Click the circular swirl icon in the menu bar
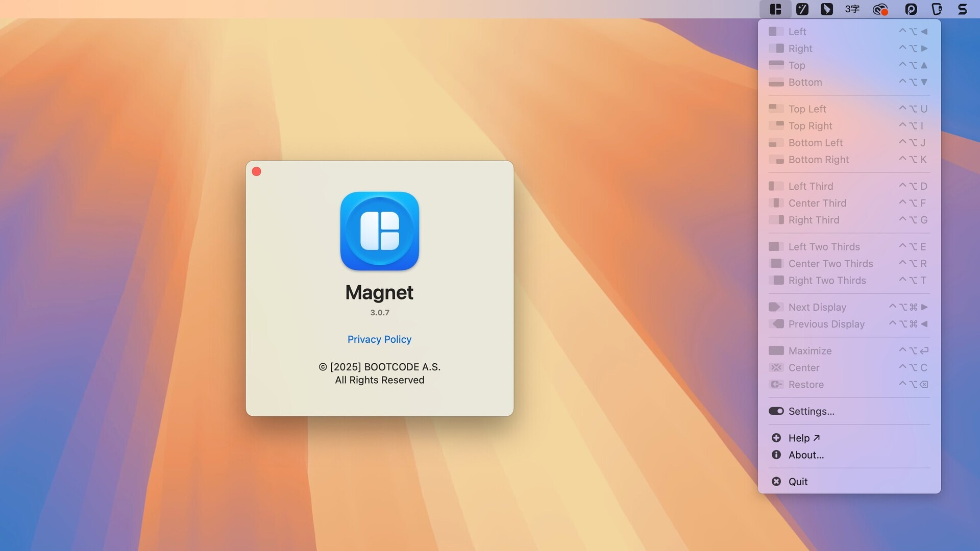980x551 pixels. pyautogui.click(x=911, y=9)
